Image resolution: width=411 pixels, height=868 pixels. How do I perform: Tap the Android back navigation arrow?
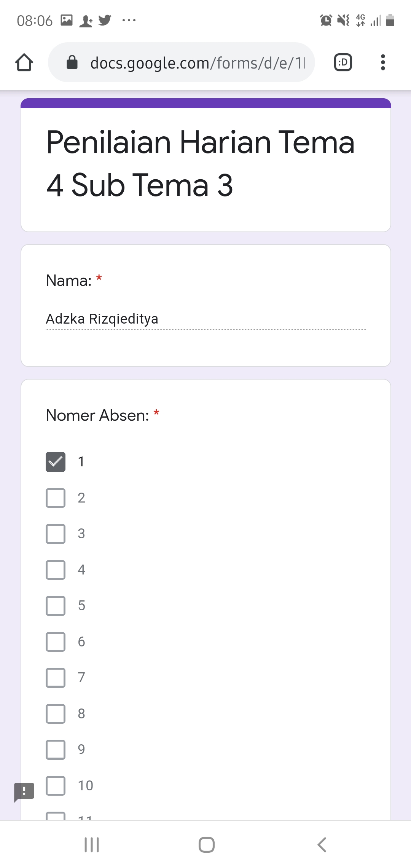pos(322,845)
